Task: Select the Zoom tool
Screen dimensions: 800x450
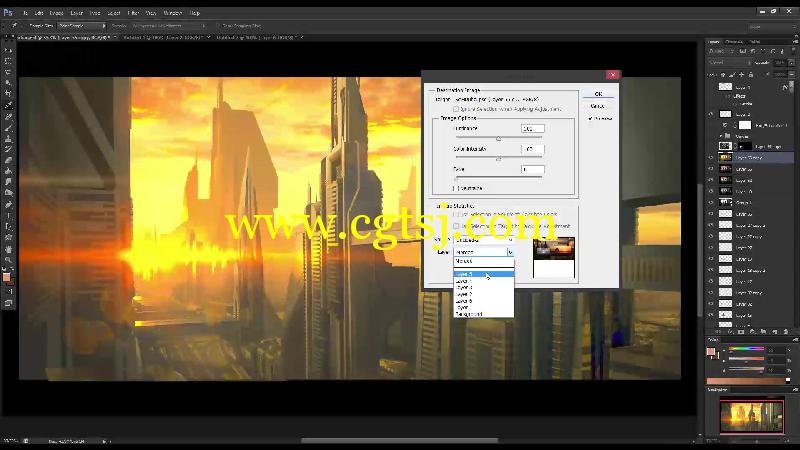Action: tap(8, 260)
